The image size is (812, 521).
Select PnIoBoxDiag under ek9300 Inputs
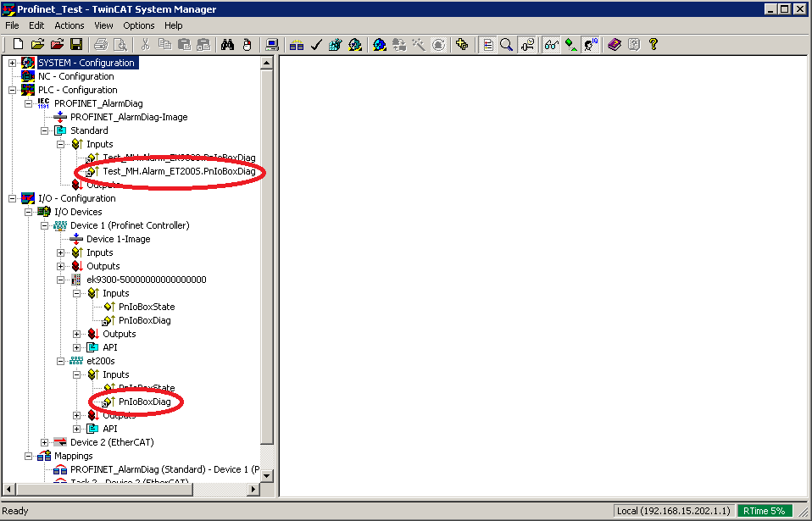pyautogui.click(x=144, y=320)
